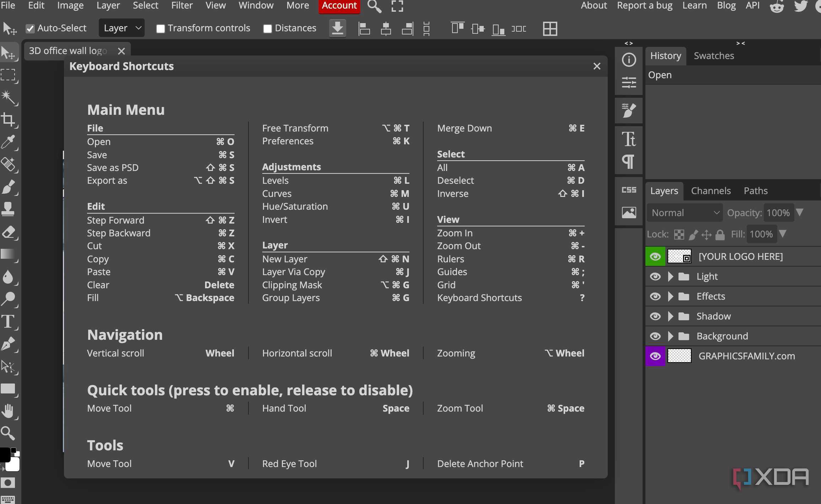Select the Rectangular Marquee tool
Viewport: 821px width, 504px height.
[8, 75]
